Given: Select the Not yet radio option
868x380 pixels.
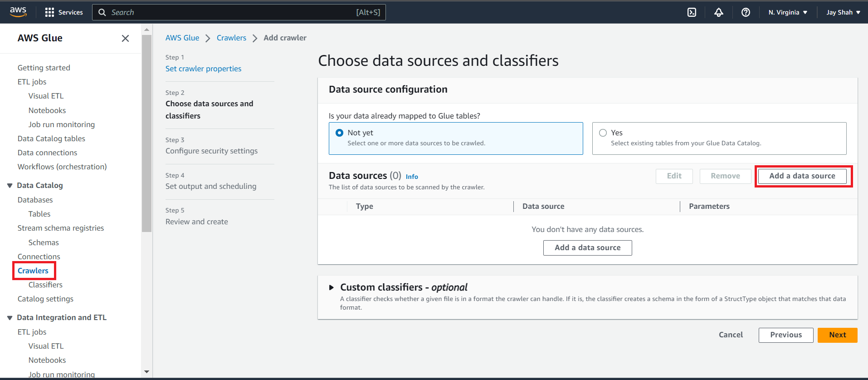Looking at the screenshot, I should pyautogui.click(x=339, y=133).
